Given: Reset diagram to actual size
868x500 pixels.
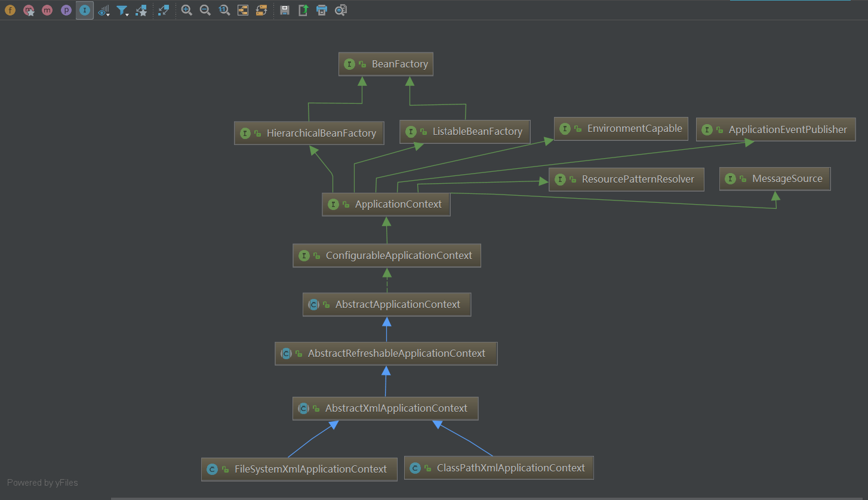Looking at the screenshot, I should [x=224, y=10].
